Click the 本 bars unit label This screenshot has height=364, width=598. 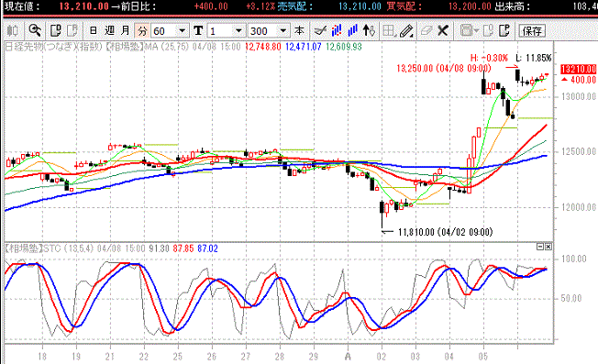[x=299, y=30]
